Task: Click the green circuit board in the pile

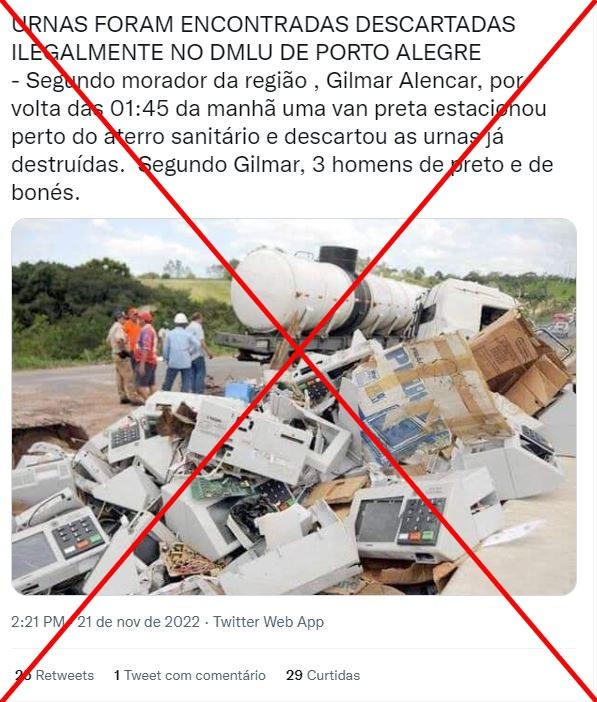Action: click(x=221, y=488)
